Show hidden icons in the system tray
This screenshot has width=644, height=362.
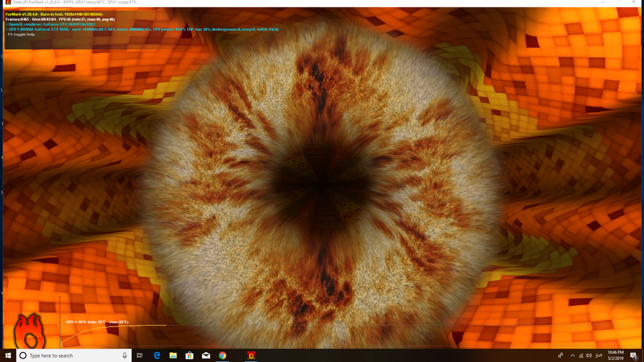click(x=572, y=355)
